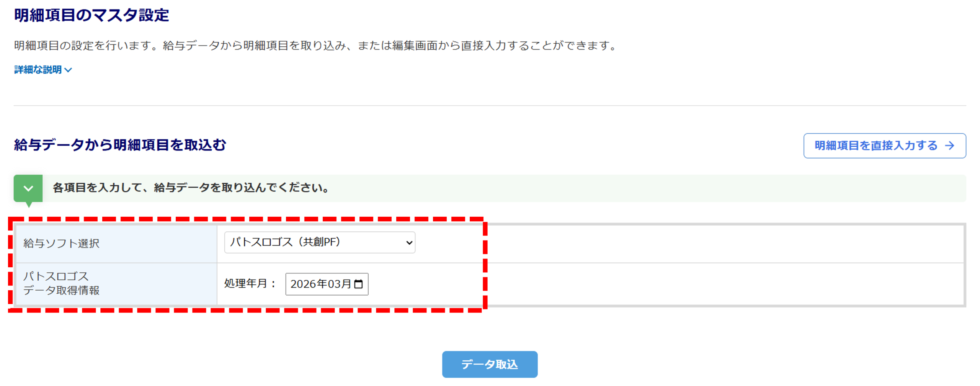Screen dimensions: 980x386
Task: Click the green chevron notice icon
Action: click(28, 188)
